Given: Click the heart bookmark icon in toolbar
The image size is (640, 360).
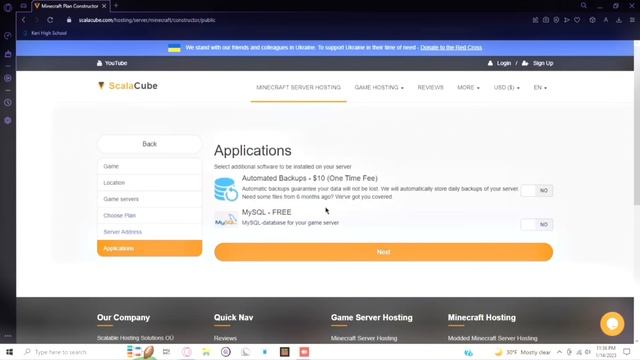Looking at the screenshot, I should [x=577, y=20].
